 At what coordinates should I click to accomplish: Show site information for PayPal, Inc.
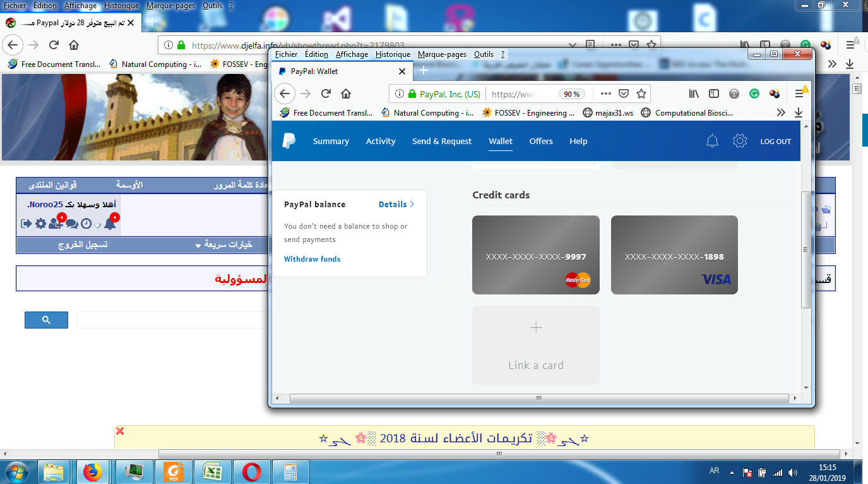pos(399,94)
